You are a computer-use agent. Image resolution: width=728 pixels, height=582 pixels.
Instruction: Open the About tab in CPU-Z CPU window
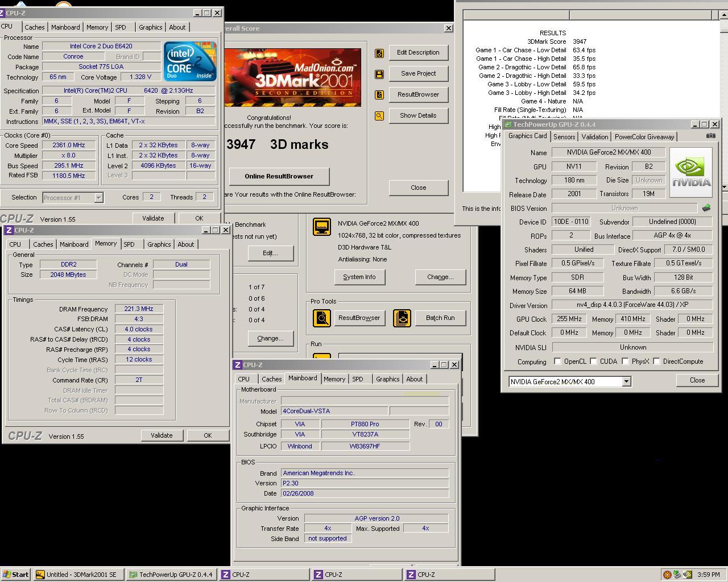(177, 27)
